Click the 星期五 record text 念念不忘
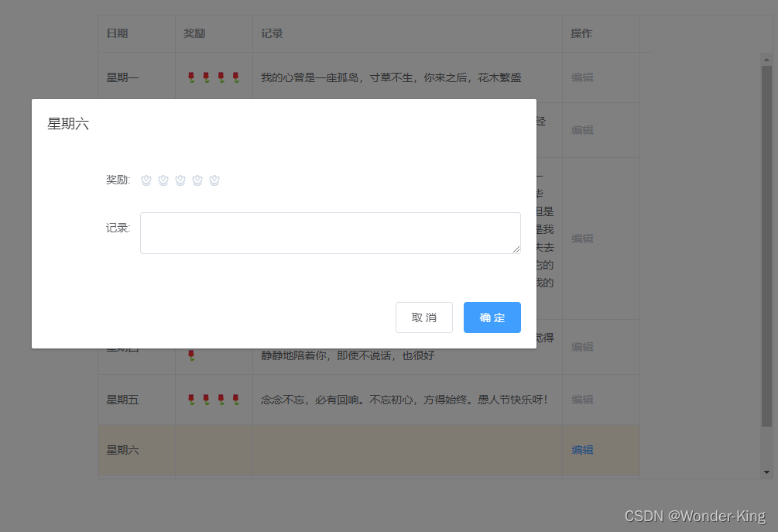 (404, 400)
